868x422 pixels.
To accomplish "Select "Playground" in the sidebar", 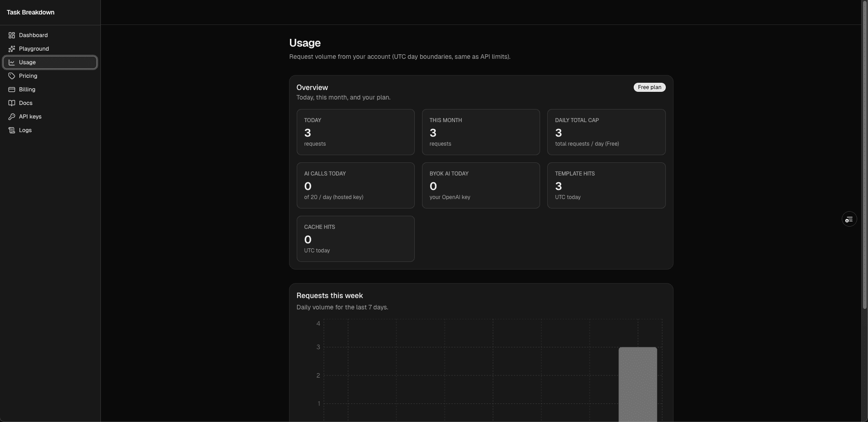I will click(34, 48).
